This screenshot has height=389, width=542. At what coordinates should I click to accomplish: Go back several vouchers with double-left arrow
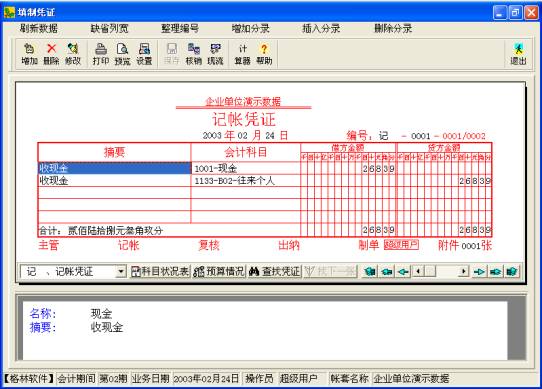[387, 271]
